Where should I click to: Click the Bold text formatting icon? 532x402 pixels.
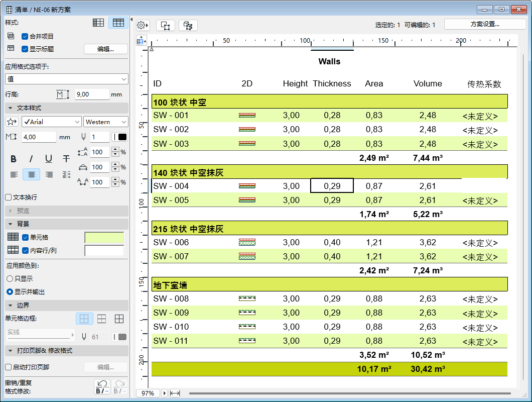14,159
